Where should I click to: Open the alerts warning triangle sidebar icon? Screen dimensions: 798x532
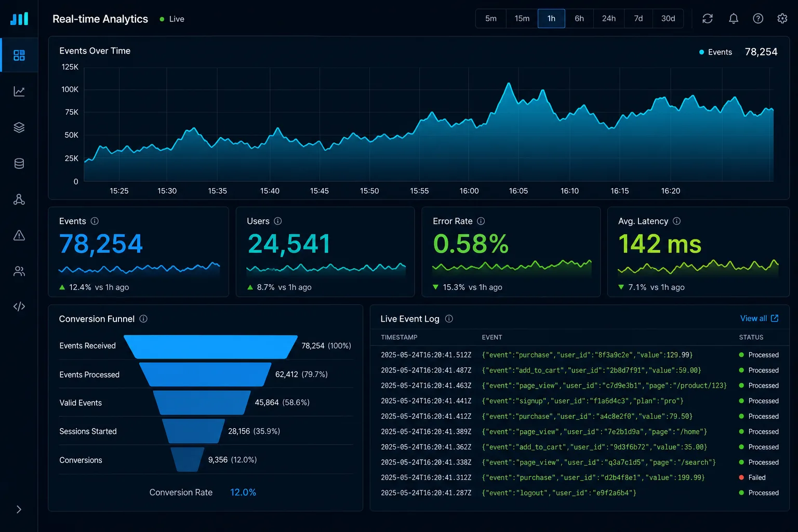19,235
